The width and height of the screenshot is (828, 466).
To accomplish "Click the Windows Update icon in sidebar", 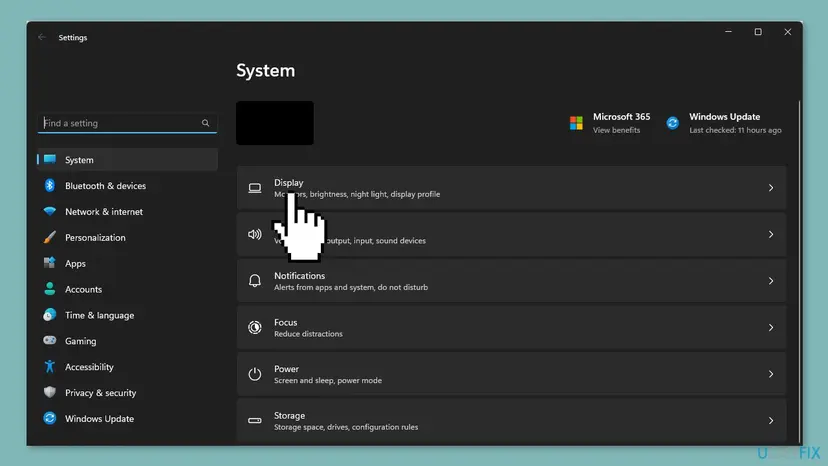I will click(x=50, y=418).
